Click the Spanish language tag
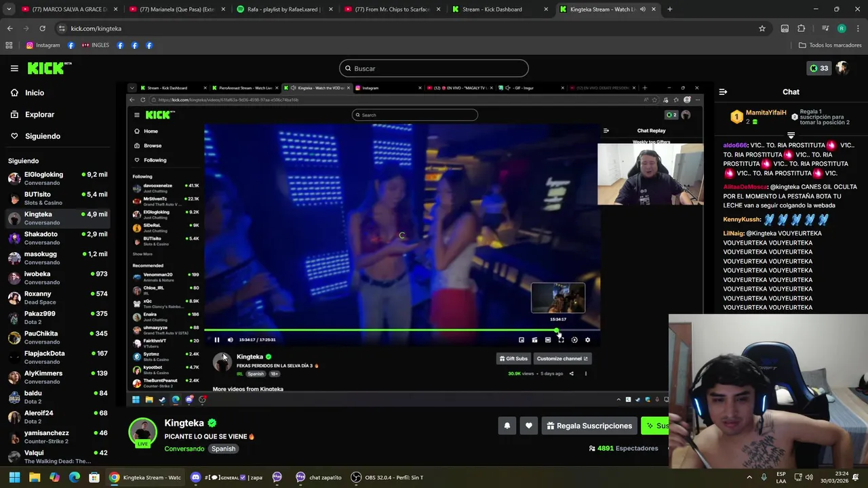 (x=223, y=449)
